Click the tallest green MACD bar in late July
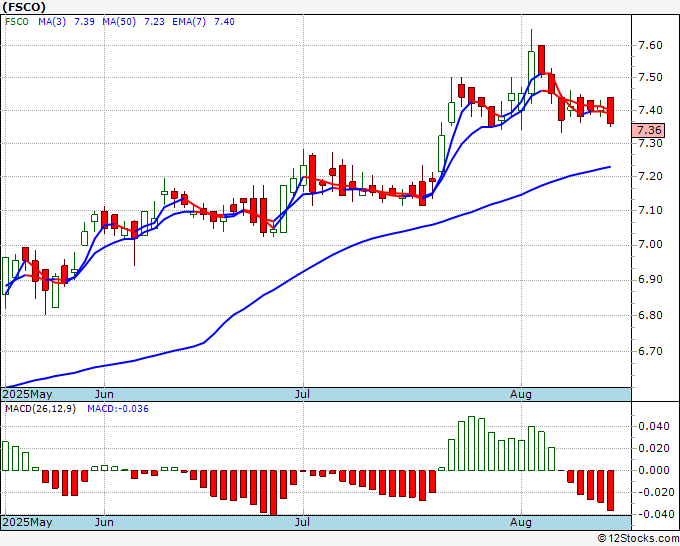This screenshot has height=546, width=680. [471, 443]
